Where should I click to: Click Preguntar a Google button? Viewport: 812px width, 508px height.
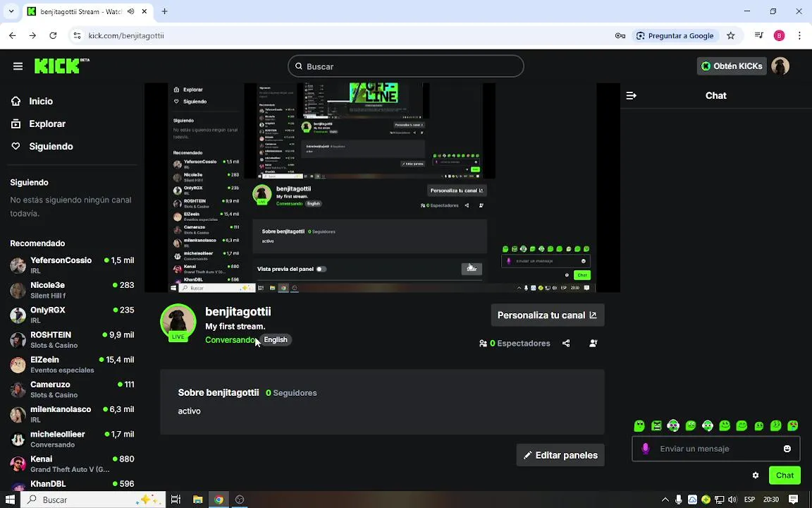[675, 36]
